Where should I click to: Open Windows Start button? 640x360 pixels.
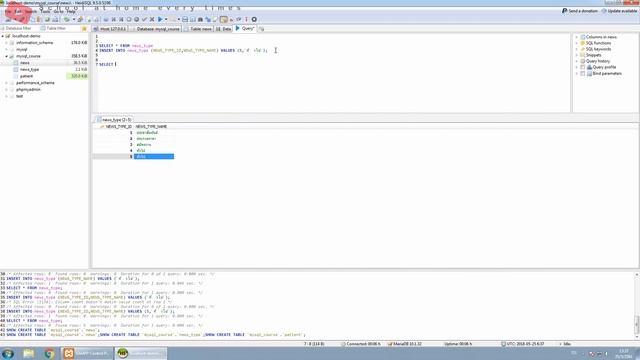pos(8,353)
